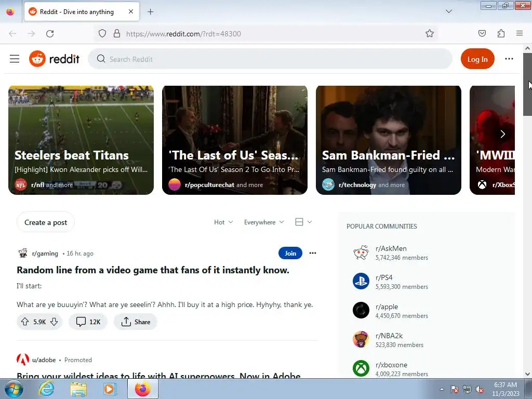Screen dimensions: 532x399
Task: Open the Windows Start menu
Action: (x=14, y=389)
